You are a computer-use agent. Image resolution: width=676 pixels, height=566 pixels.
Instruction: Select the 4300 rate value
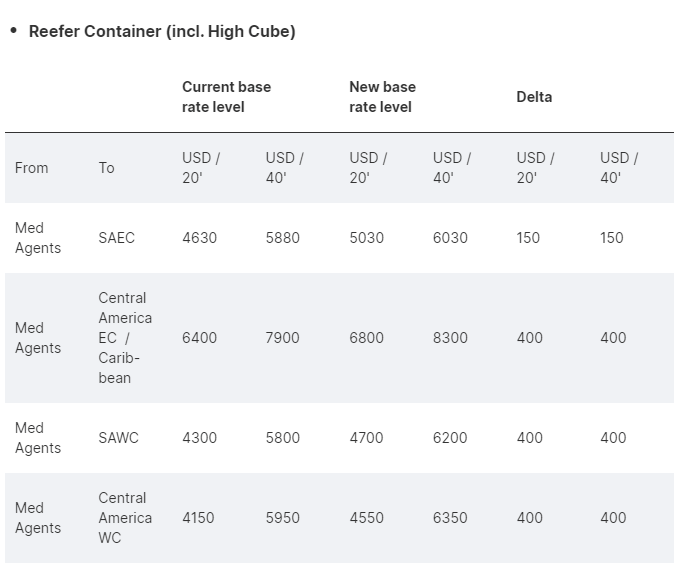click(199, 438)
